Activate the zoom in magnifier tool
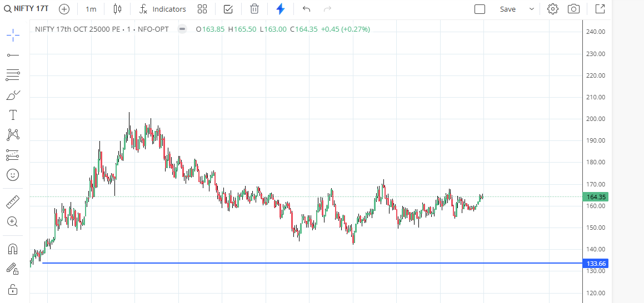Viewport: 644px width, 303px height. [x=13, y=222]
